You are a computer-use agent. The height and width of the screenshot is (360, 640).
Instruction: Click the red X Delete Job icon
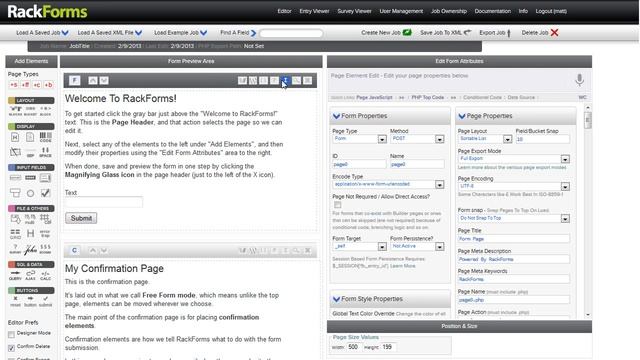pyautogui.click(x=554, y=33)
